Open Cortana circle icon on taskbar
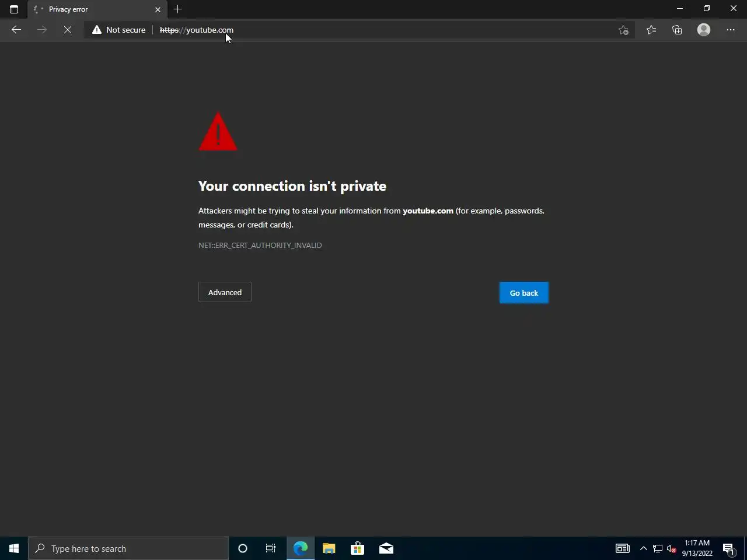Image resolution: width=747 pixels, height=560 pixels. [243, 548]
